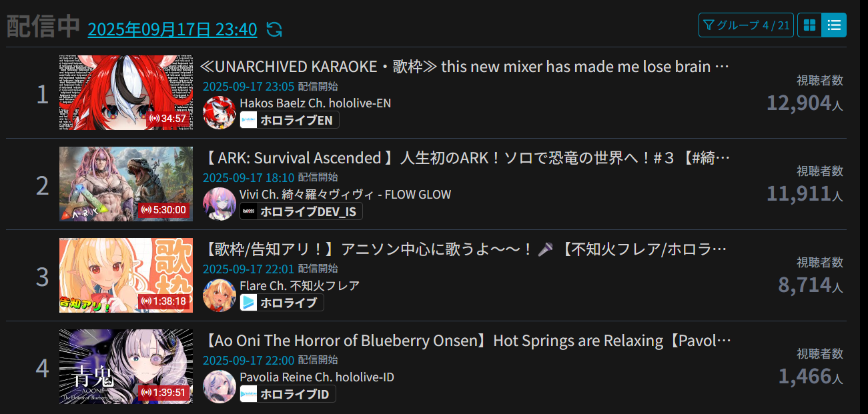Open the Ao Oni Blueberry Onsen stream title

(466, 341)
